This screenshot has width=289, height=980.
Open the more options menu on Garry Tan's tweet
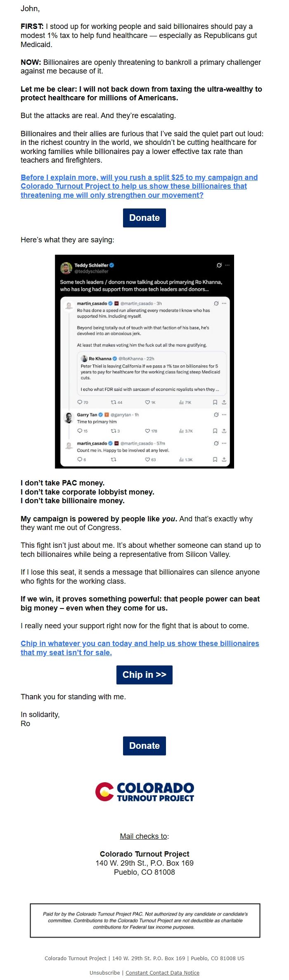pos(224,414)
